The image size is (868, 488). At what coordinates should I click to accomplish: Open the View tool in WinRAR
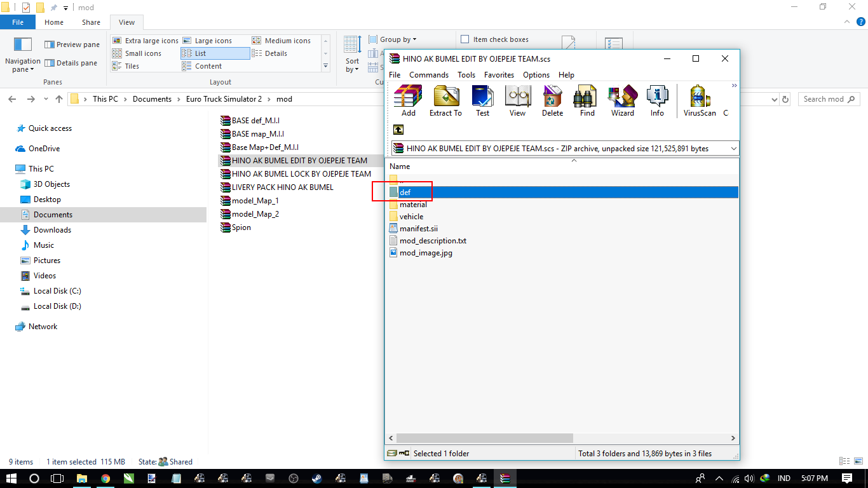click(517, 101)
